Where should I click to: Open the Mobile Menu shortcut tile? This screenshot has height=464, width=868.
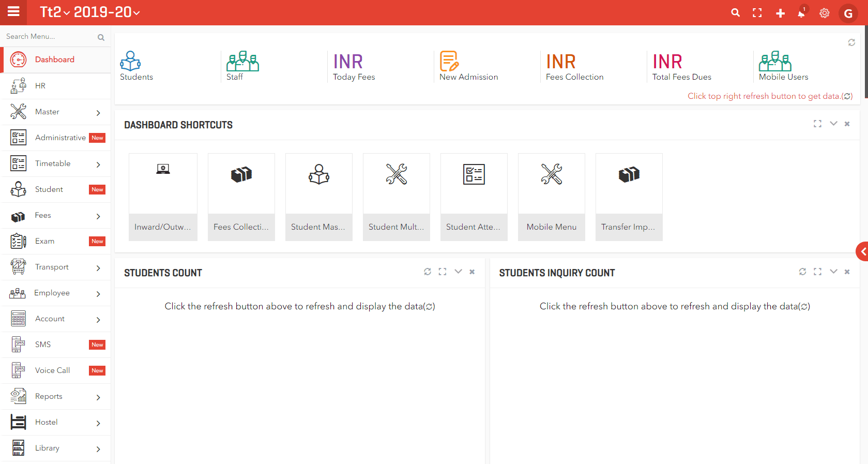[x=551, y=197]
